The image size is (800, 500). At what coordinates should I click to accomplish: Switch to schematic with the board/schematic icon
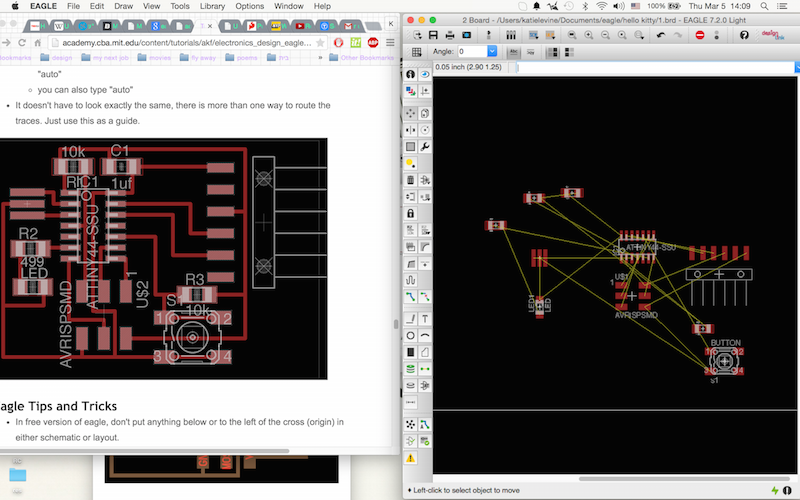tap(489, 35)
